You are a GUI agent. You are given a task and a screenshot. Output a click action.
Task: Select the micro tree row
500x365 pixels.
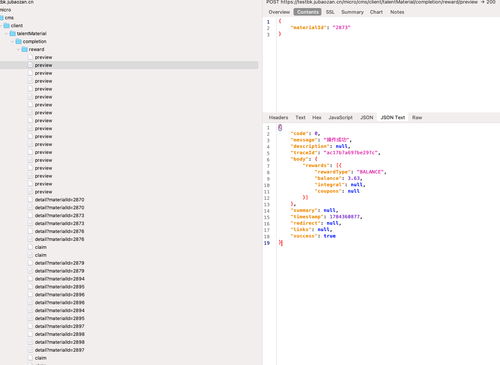click(5, 10)
